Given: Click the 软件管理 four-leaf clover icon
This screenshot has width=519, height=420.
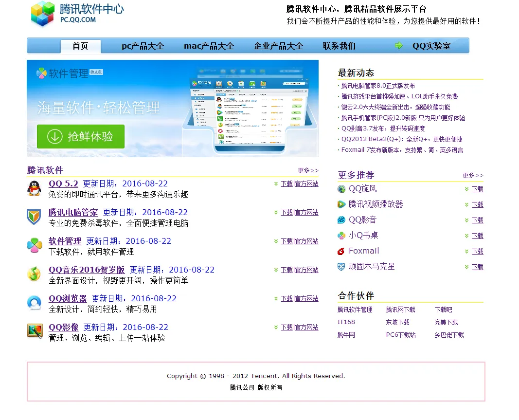Looking at the screenshot, I should 35,245.
